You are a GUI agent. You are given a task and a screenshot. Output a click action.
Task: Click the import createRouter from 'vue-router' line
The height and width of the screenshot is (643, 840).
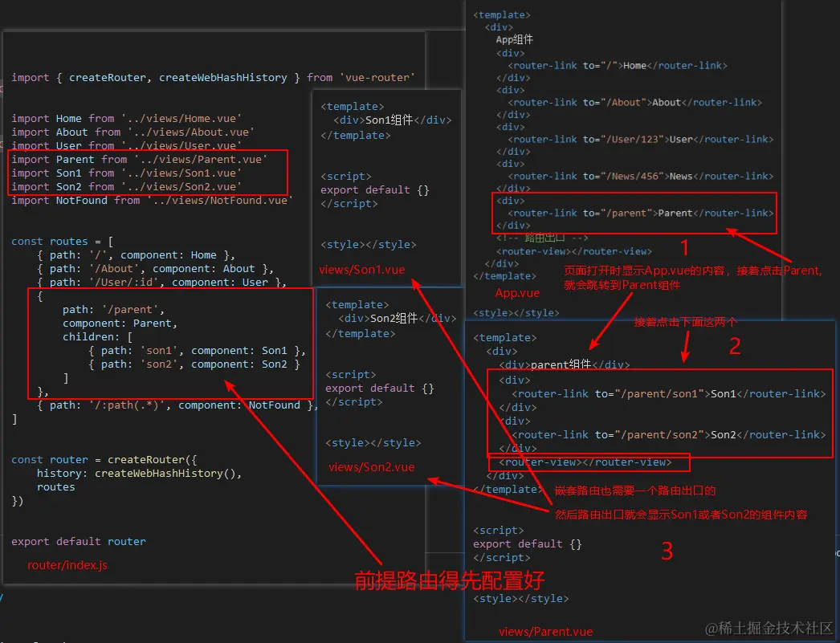214,78
